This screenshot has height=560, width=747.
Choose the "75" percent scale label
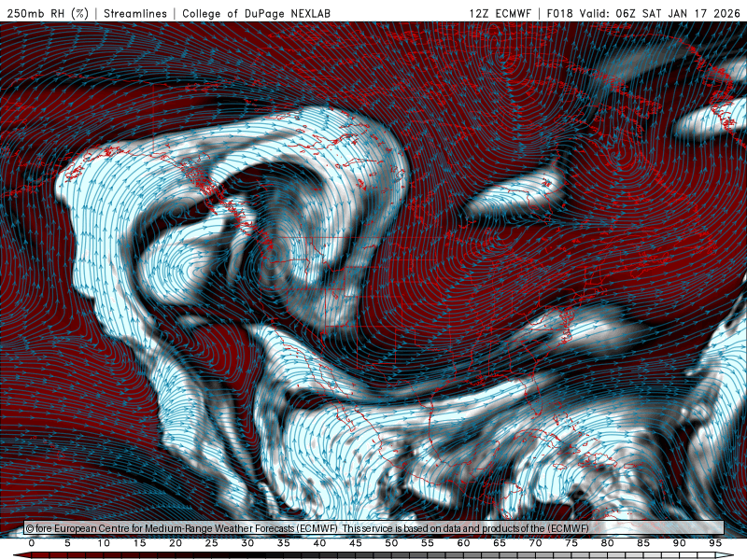pos(571,543)
